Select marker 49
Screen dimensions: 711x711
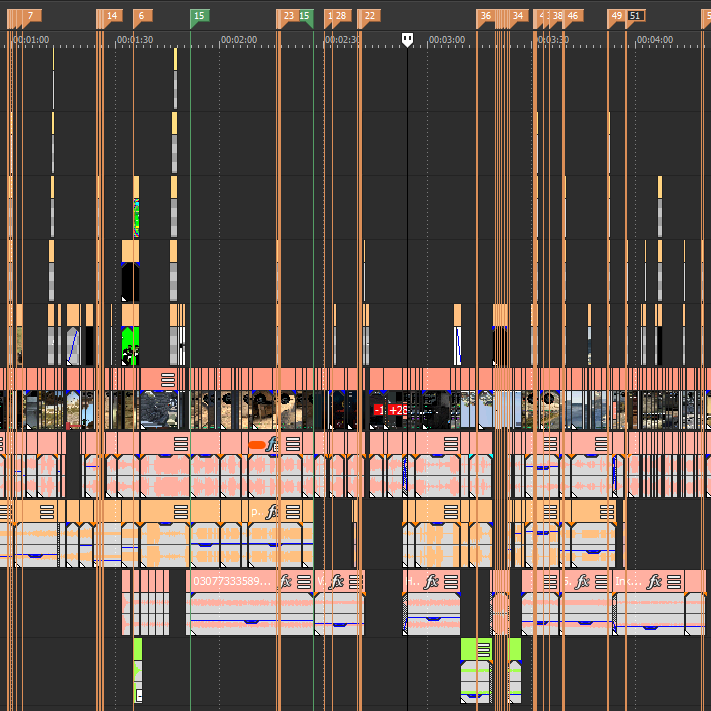tap(617, 16)
